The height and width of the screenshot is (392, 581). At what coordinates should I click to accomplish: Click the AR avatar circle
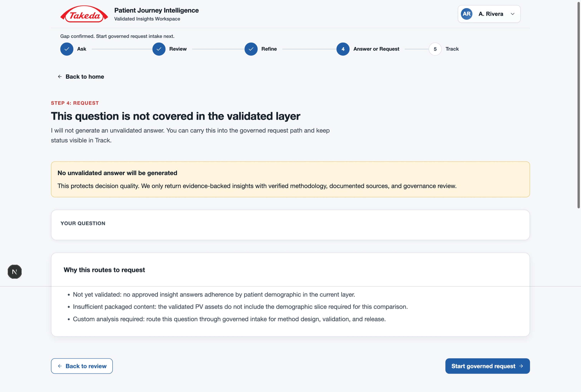point(466,14)
